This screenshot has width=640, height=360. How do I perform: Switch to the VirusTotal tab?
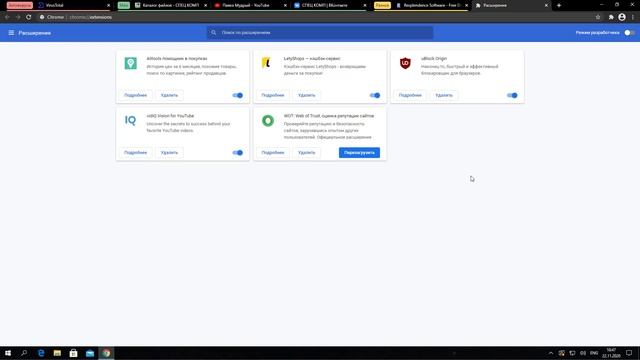[73, 5]
